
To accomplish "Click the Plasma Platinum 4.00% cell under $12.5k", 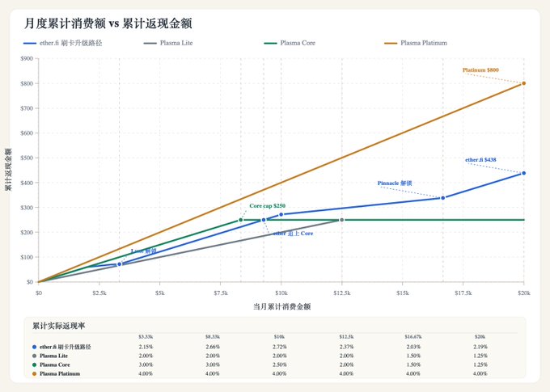I will click(346, 373).
